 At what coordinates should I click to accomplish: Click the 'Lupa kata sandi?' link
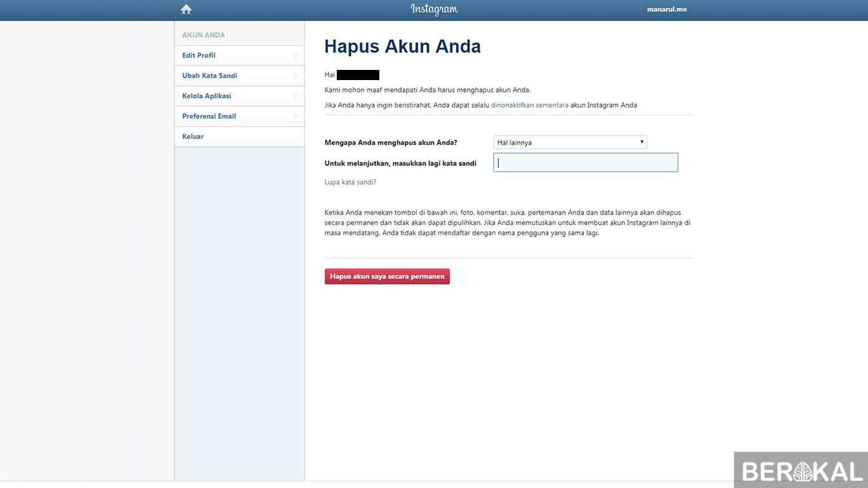[350, 182]
